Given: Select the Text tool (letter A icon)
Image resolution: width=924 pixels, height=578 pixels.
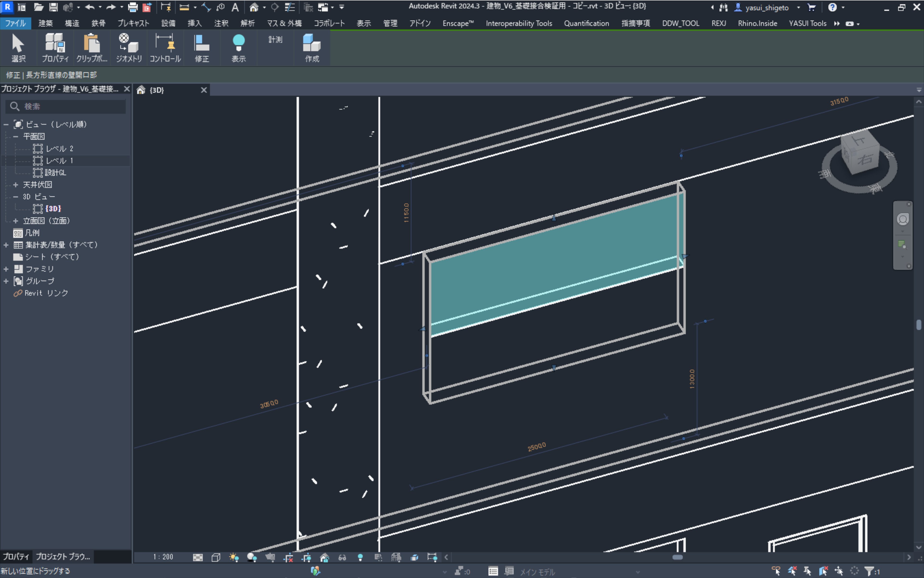Looking at the screenshot, I should click(x=235, y=7).
